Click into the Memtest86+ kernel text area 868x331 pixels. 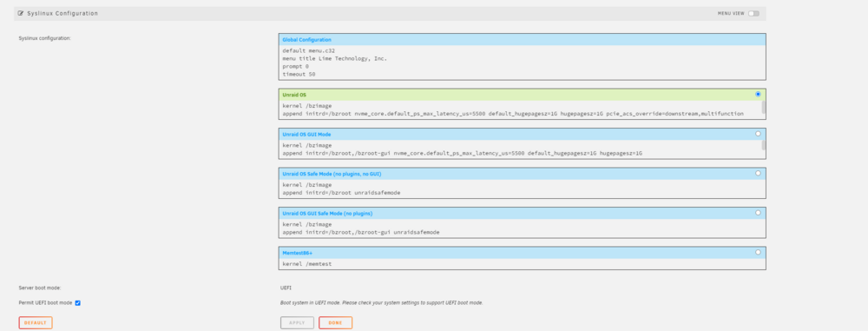pos(522,264)
